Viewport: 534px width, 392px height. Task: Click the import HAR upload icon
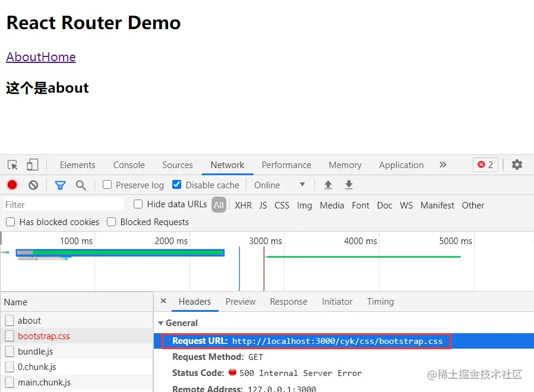point(328,185)
